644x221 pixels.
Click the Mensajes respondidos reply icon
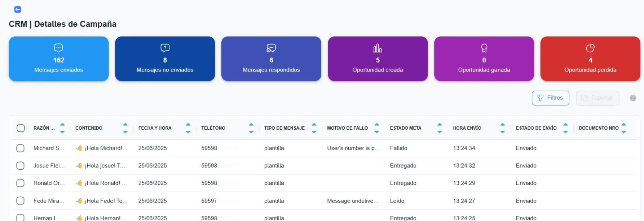271,48
